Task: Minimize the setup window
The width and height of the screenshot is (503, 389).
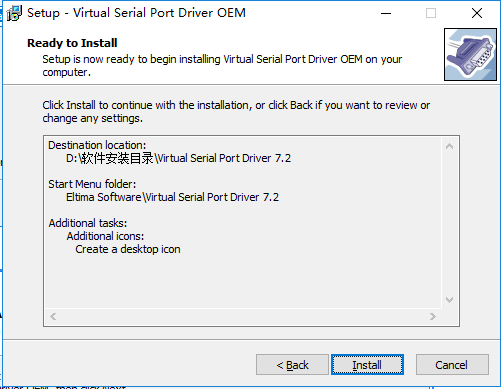Action: pyautogui.click(x=386, y=13)
